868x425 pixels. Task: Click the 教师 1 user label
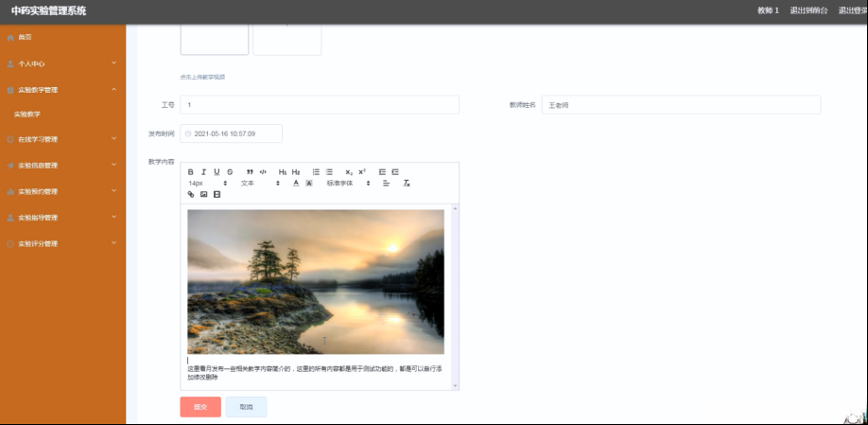[x=769, y=10]
